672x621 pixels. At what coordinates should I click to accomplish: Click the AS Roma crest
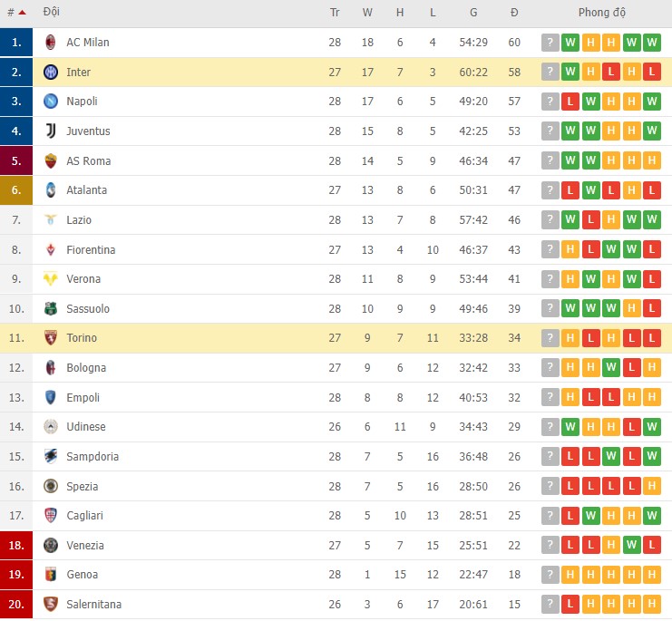coord(51,161)
